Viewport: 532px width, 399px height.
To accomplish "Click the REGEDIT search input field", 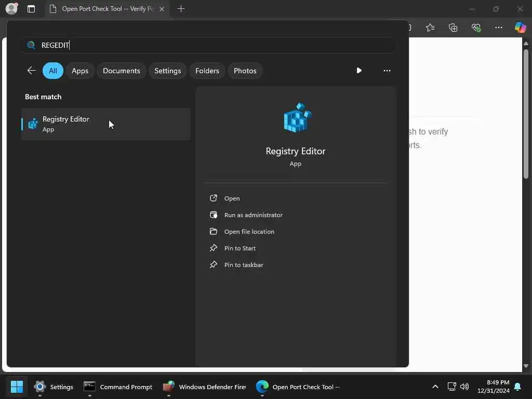I will pos(208,45).
